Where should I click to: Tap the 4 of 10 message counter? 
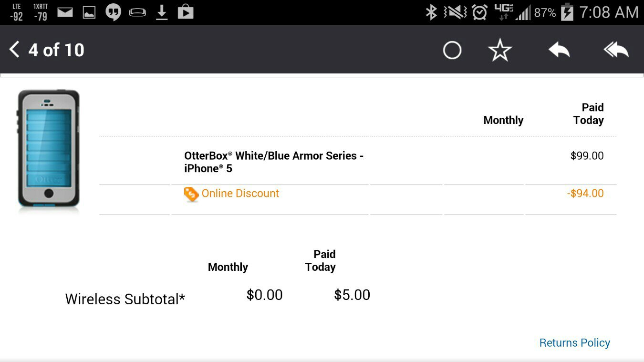[56, 50]
